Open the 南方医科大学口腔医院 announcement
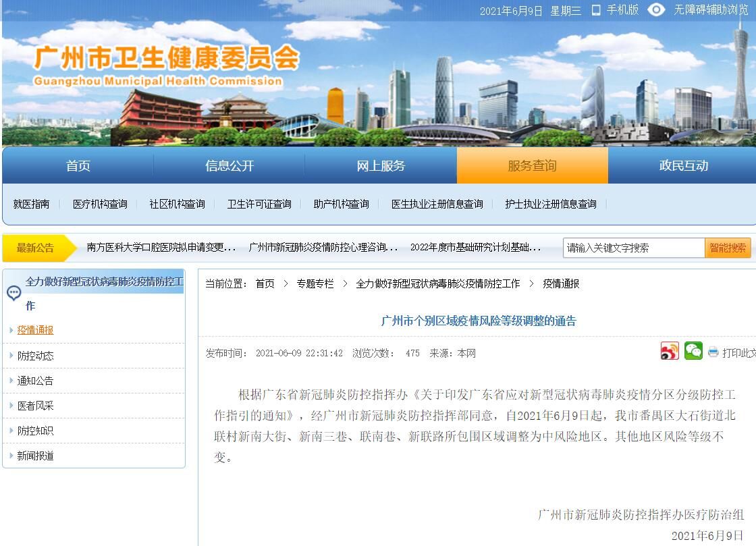 (x=161, y=248)
